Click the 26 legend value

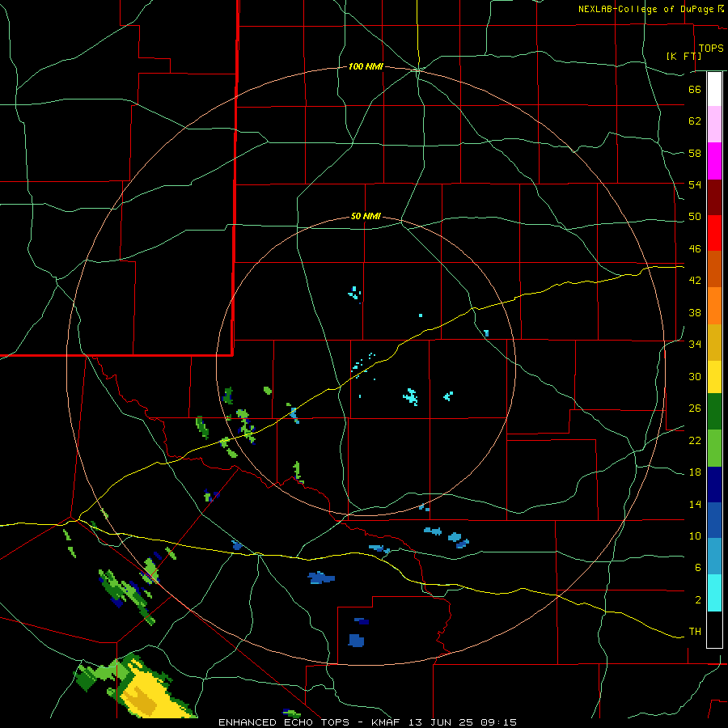coord(695,408)
